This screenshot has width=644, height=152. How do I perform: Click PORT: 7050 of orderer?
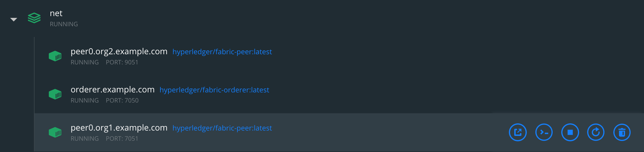tap(122, 100)
